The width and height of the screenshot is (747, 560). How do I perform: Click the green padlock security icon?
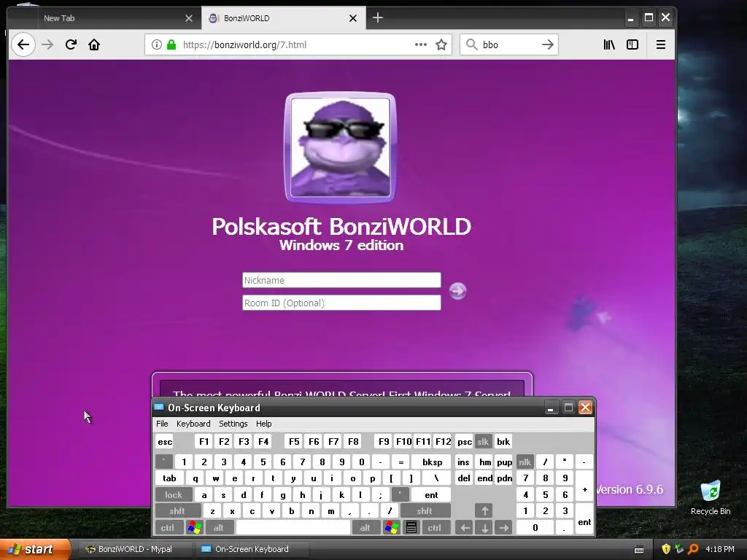click(171, 44)
